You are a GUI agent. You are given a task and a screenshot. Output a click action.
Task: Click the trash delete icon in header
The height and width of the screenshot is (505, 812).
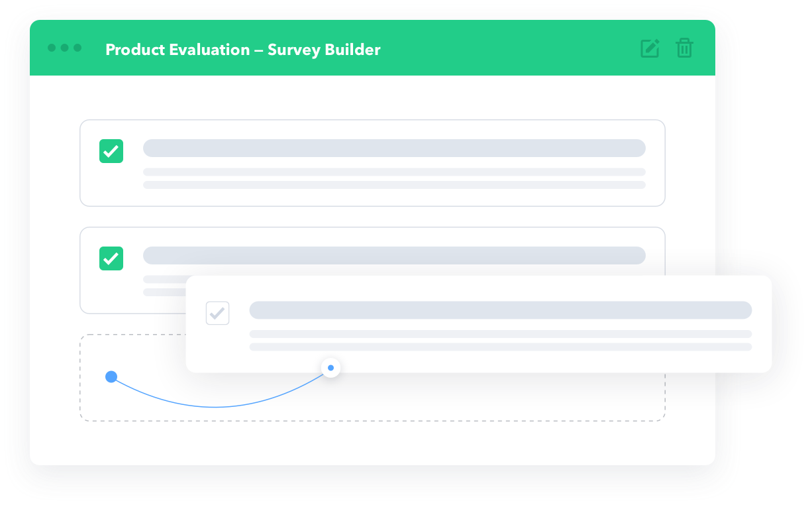coord(684,48)
